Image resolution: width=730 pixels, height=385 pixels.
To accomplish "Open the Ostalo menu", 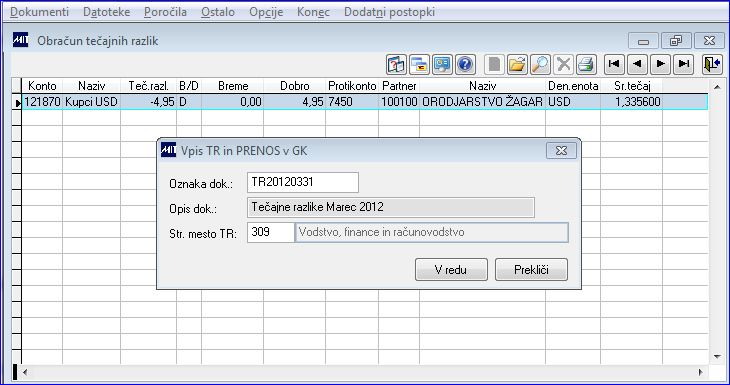I will (218, 12).
